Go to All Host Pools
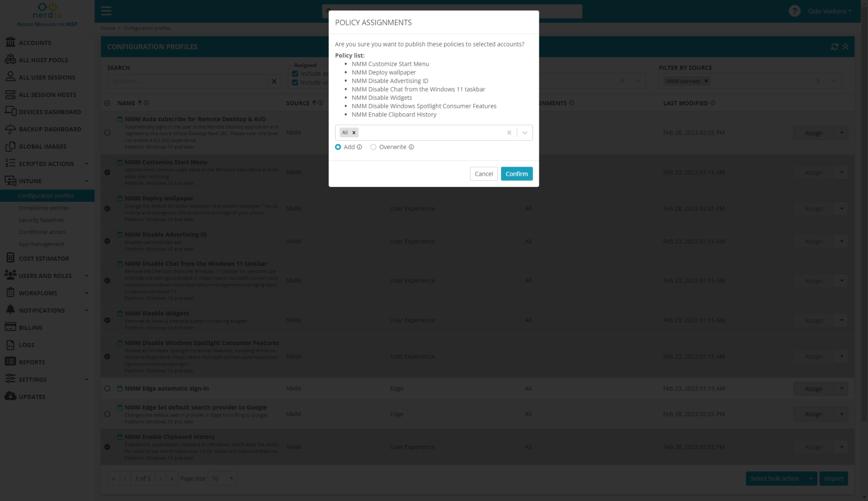Image resolution: width=868 pixels, height=501 pixels. (43, 60)
